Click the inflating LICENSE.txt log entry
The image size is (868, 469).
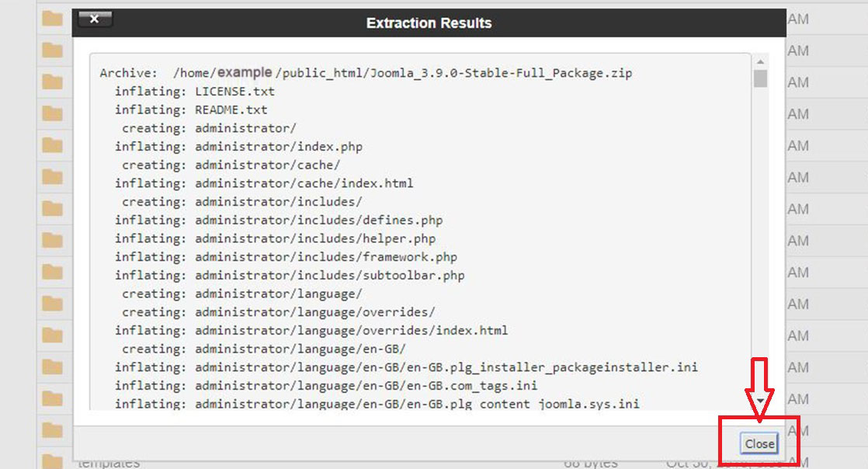coord(194,92)
